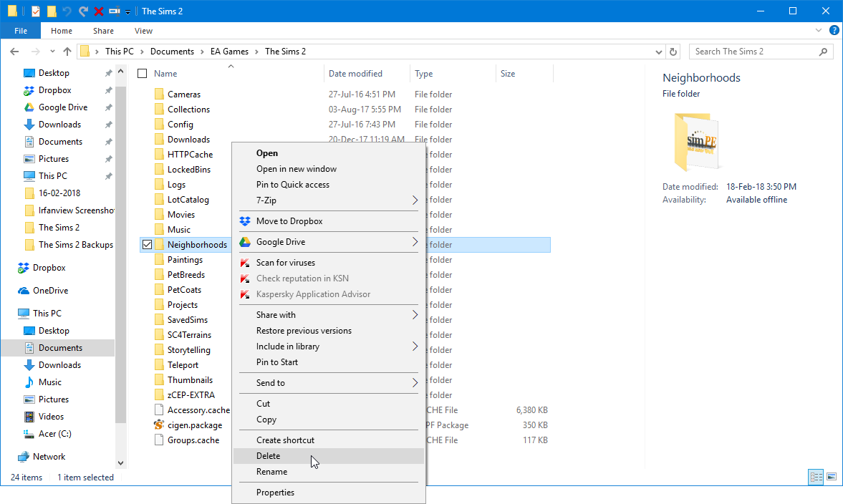Screen dimensions: 843x504
Task: Open the recent locations dropdown arrow
Action: pyautogui.click(x=52, y=52)
